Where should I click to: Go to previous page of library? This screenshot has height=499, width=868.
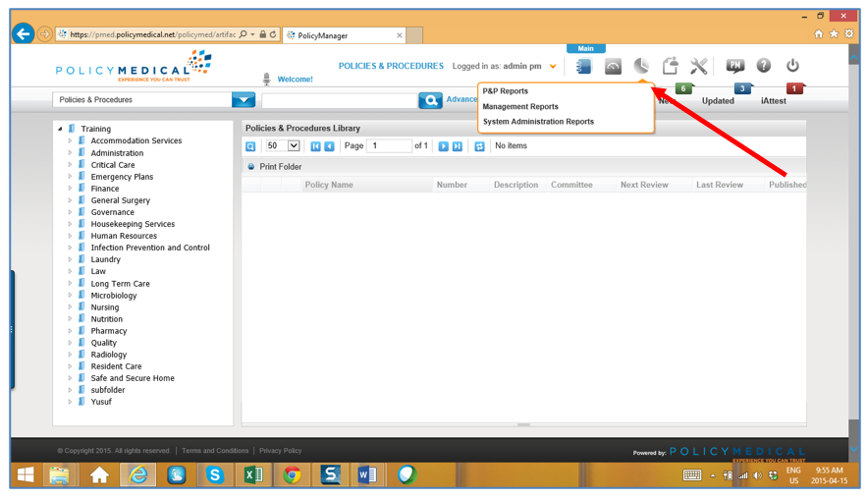point(329,146)
